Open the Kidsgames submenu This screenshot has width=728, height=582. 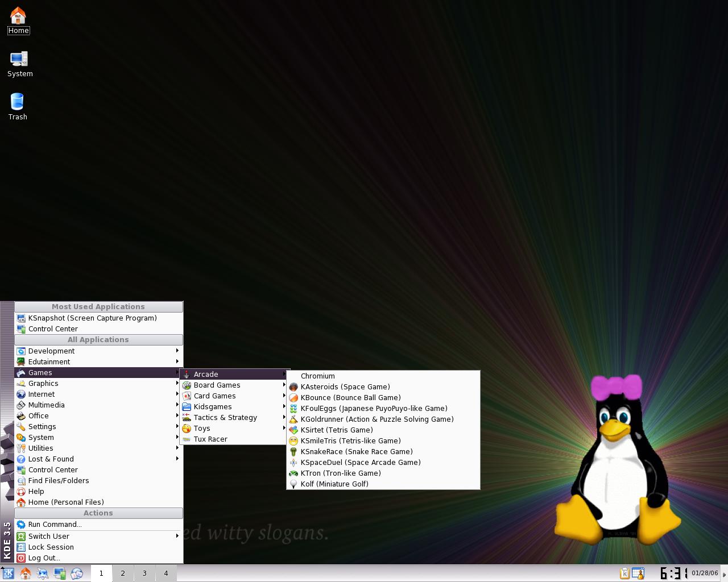click(234, 407)
